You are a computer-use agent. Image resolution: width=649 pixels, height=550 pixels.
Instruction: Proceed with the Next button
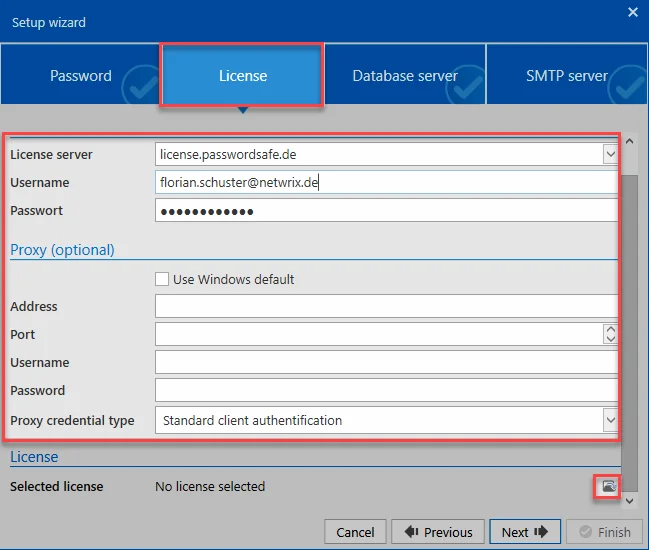coord(525,532)
